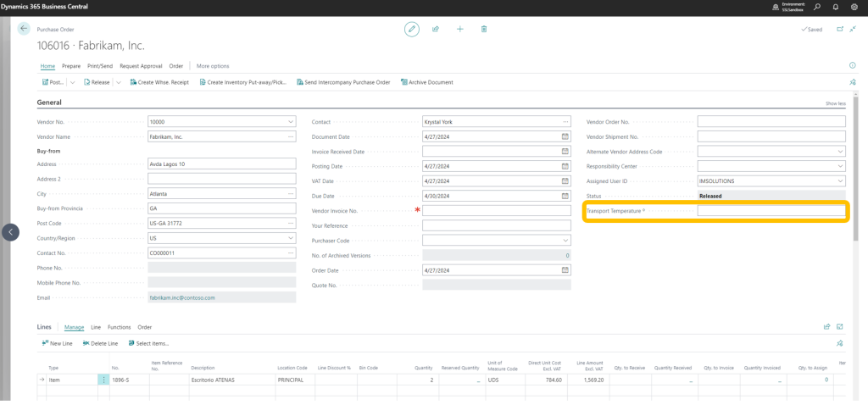Click the Qty. to Assign value 0

click(826, 380)
